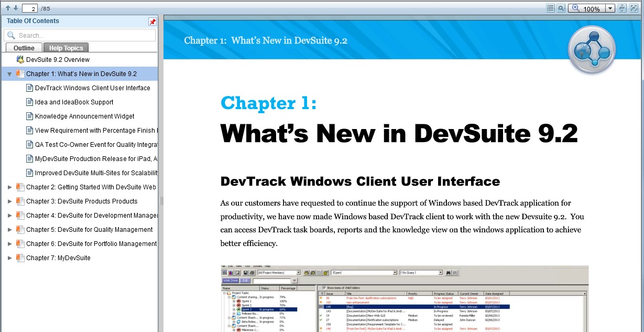Open the find tool in top toolbar
Viewport: 644px width, 332px height.
tap(561, 8)
